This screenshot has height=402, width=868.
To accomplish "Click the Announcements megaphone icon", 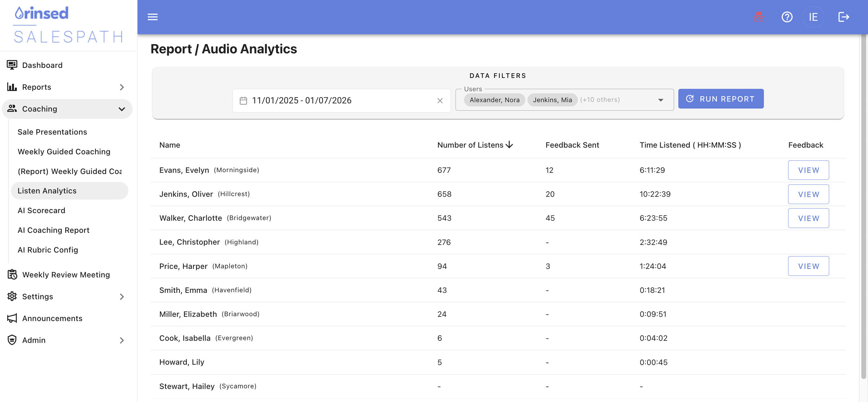I will tap(12, 318).
